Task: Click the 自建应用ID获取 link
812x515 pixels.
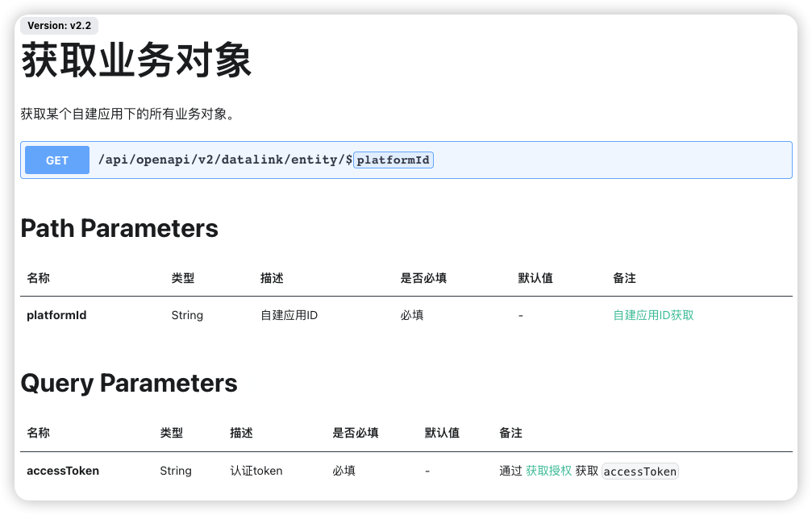Action: pyautogui.click(x=653, y=315)
